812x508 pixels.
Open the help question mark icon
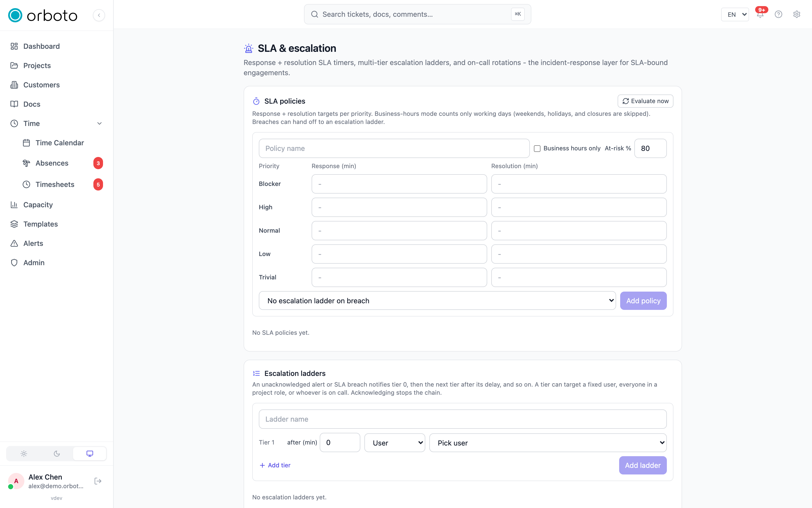[779, 14]
